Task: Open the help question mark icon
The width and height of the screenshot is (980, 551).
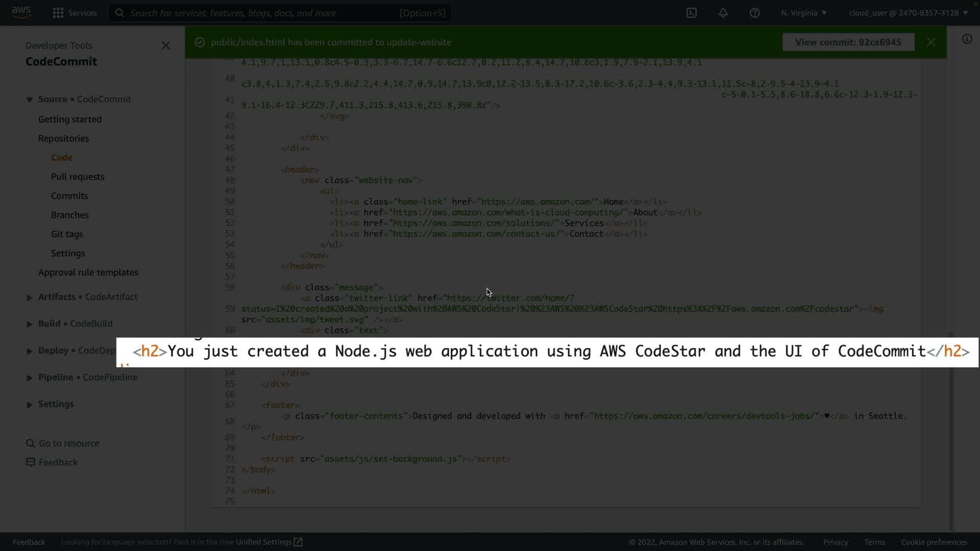Action: point(754,13)
